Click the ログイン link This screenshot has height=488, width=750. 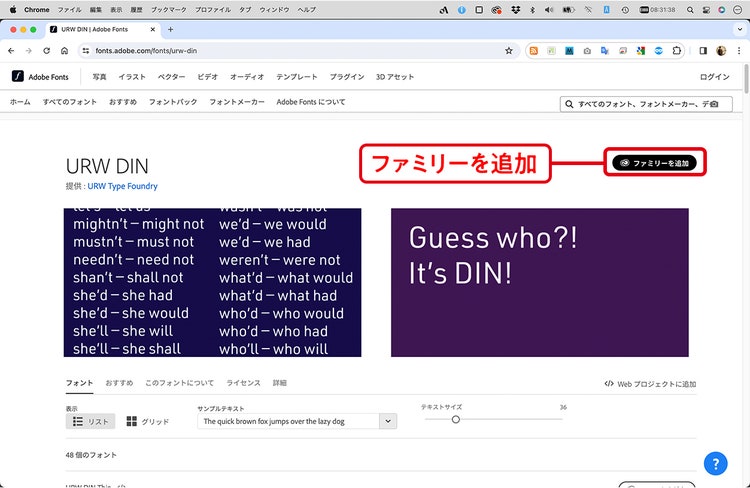(x=715, y=77)
